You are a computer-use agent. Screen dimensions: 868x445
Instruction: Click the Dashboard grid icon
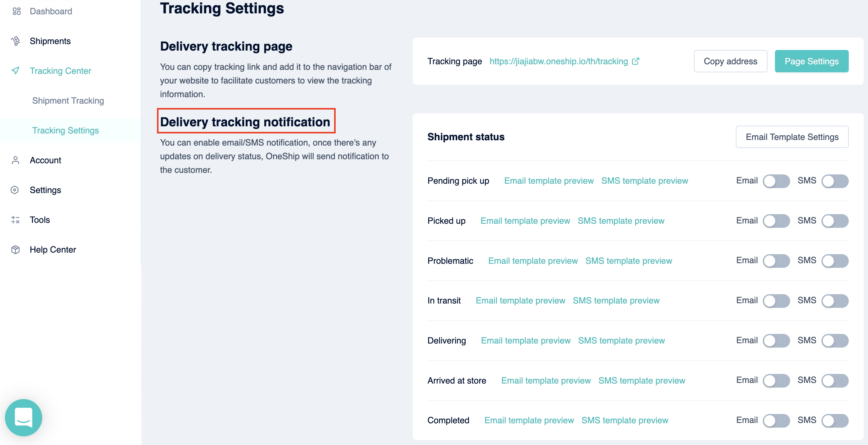pos(16,11)
